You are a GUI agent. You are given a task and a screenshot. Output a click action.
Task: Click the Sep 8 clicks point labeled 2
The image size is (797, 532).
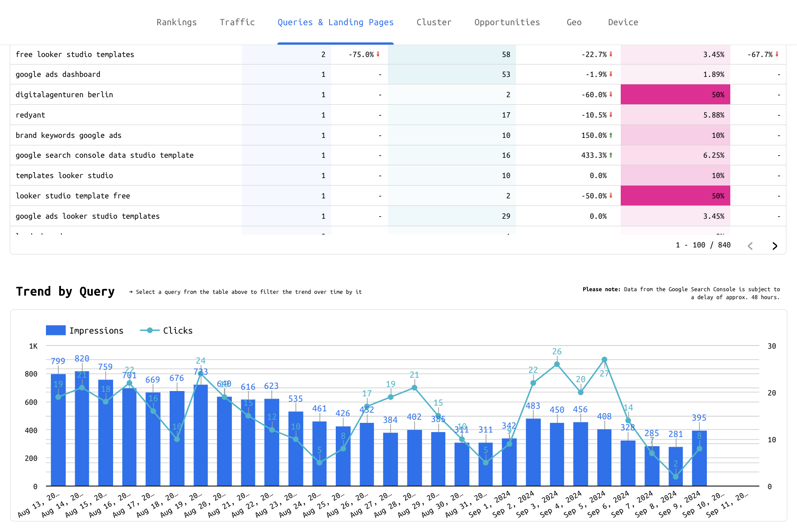point(676,476)
